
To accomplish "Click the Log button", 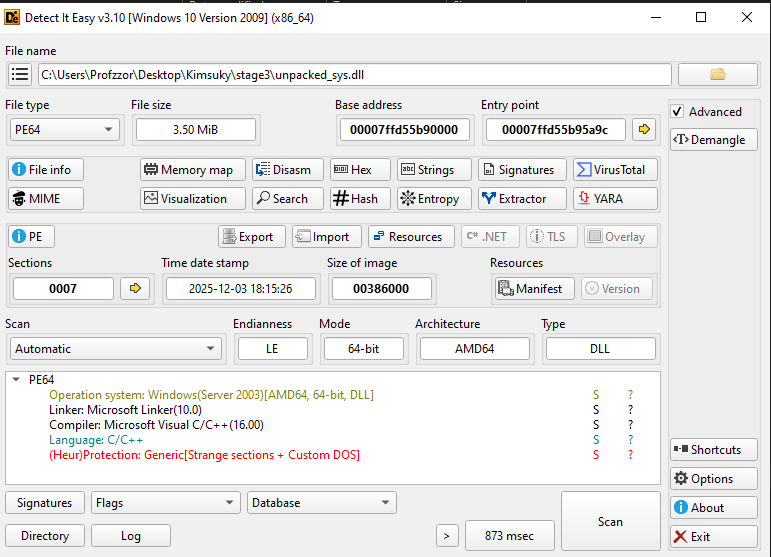I will 131,536.
